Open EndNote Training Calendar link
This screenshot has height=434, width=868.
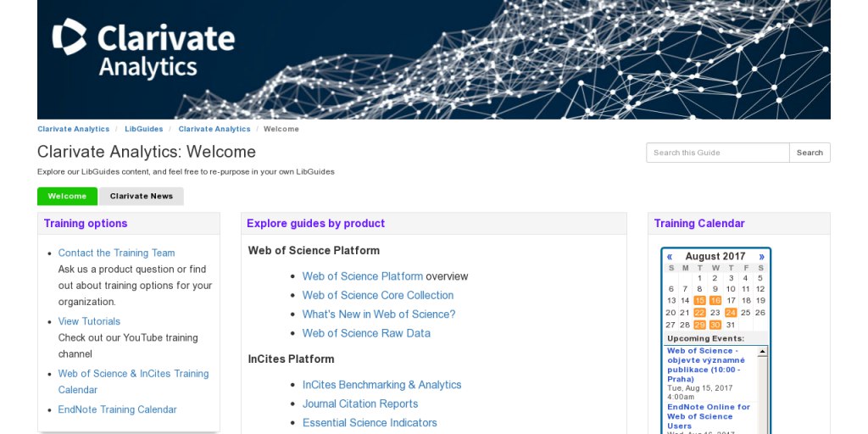117,409
